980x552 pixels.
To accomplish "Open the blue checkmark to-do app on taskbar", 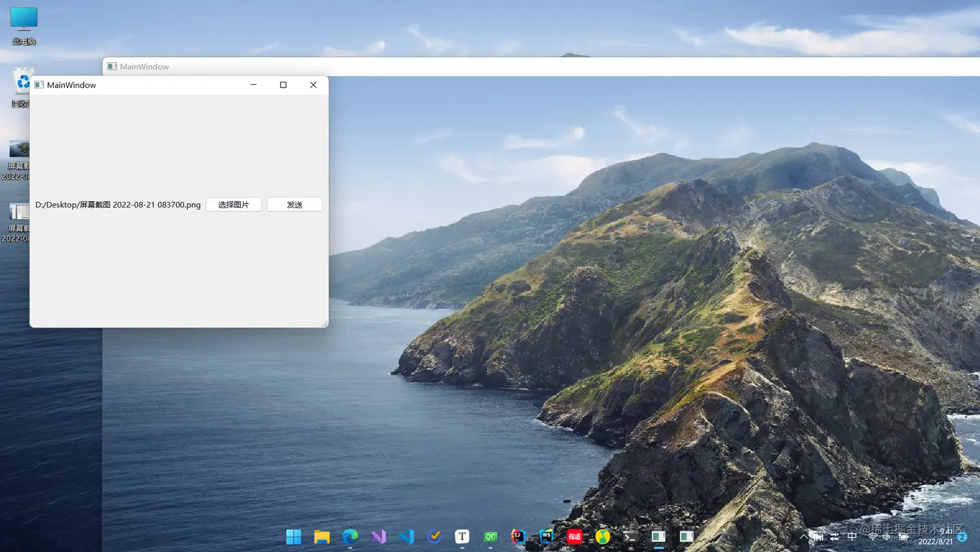I will tap(434, 536).
